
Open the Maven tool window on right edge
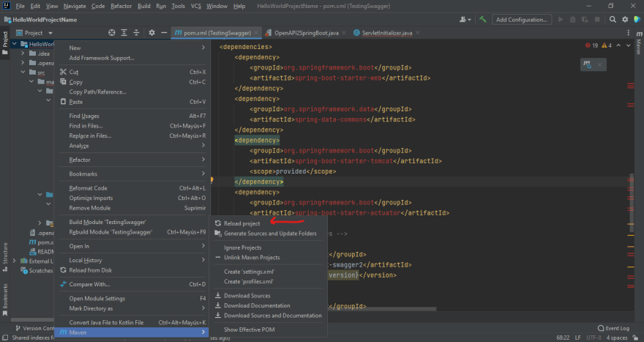click(639, 42)
